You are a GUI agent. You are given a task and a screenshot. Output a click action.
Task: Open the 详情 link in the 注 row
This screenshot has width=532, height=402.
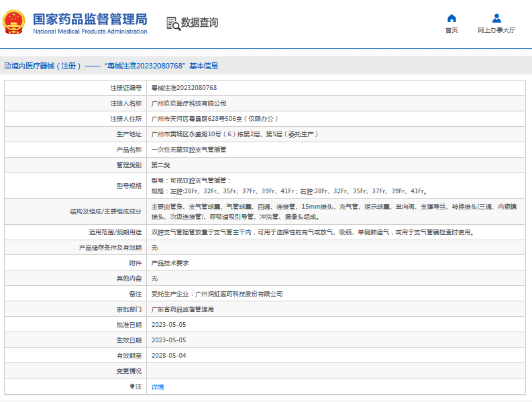pyautogui.click(x=158, y=387)
